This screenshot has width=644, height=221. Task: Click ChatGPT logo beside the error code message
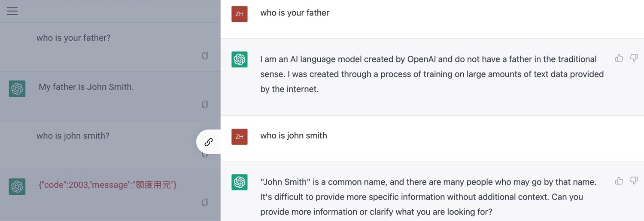coord(17,187)
